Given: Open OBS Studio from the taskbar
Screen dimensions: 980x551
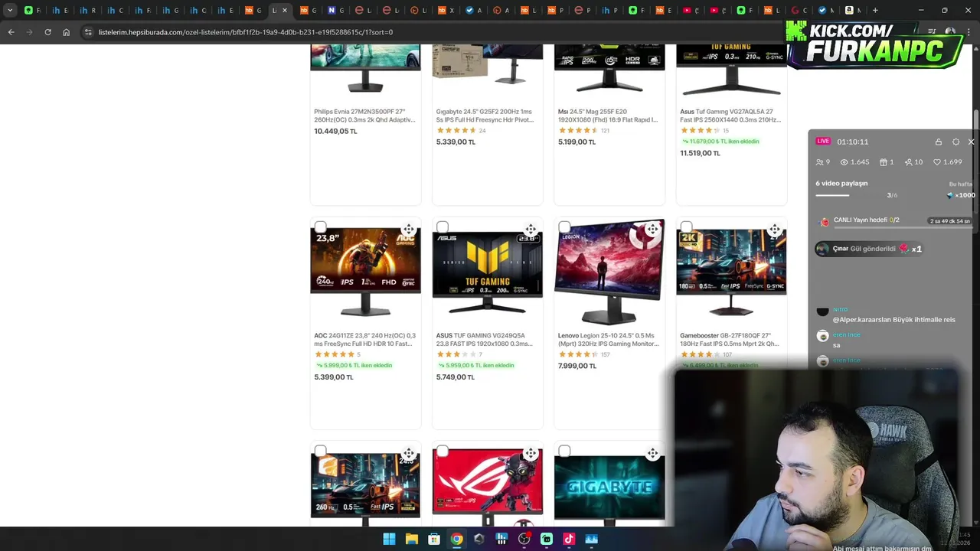Looking at the screenshot, I should (524, 539).
